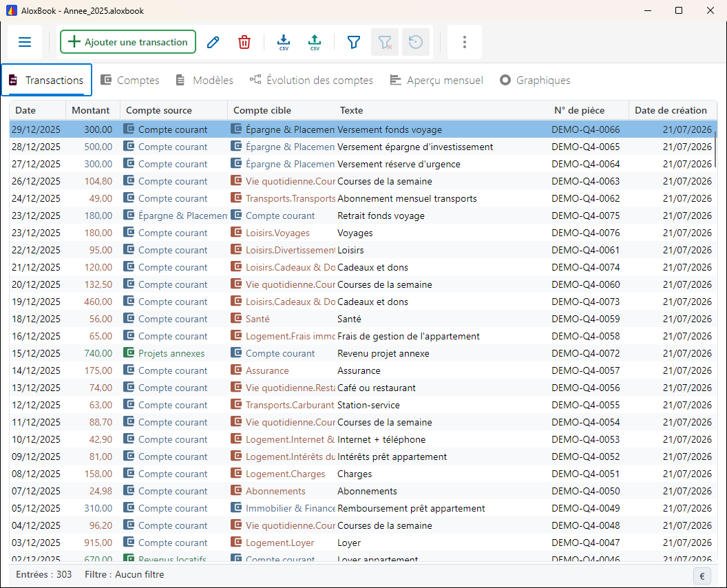Switch to the Comptes tab
The height and width of the screenshot is (588, 727).
130,81
